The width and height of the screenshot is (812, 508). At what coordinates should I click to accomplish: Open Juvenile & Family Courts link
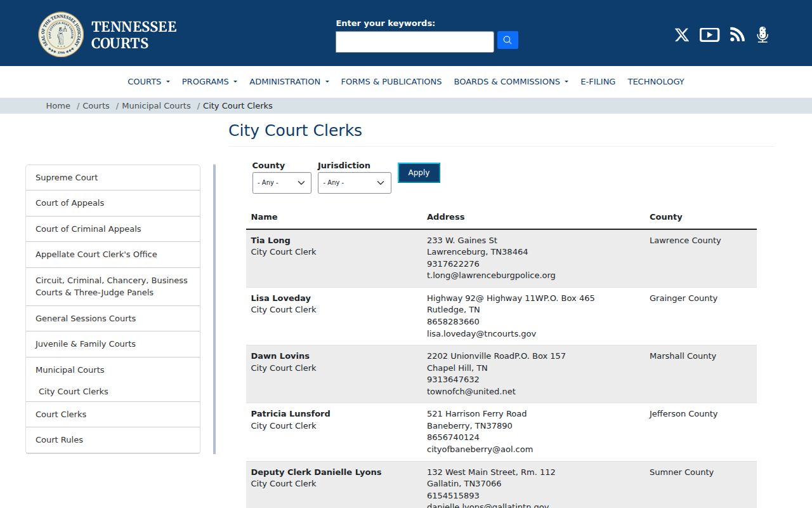[113, 344]
